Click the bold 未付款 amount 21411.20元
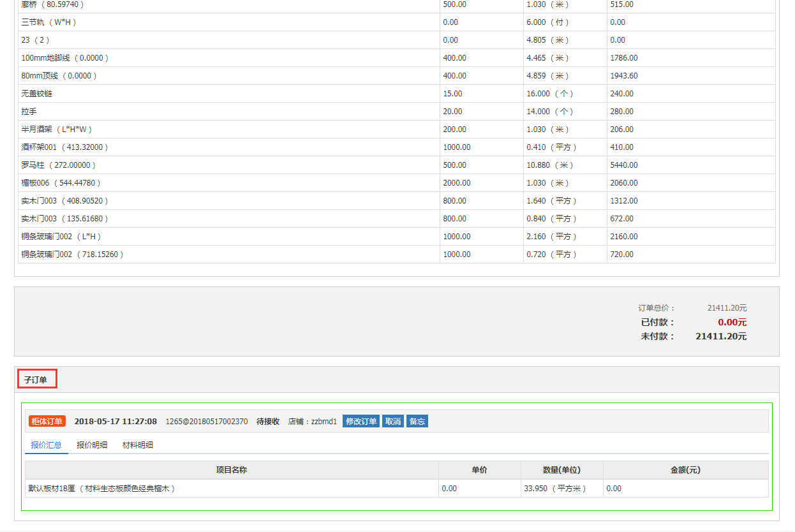Screen dimensions: 795x532 (x=721, y=336)
